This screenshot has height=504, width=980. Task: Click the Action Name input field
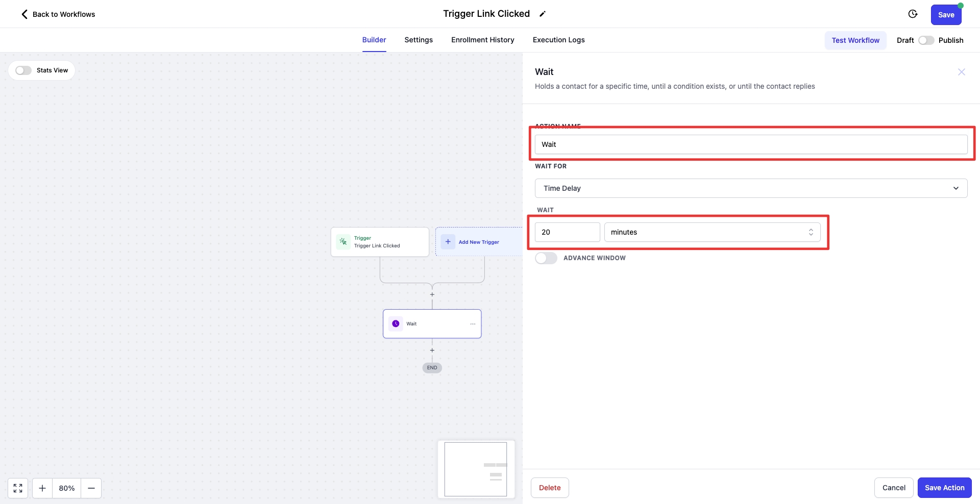(751, 144)
